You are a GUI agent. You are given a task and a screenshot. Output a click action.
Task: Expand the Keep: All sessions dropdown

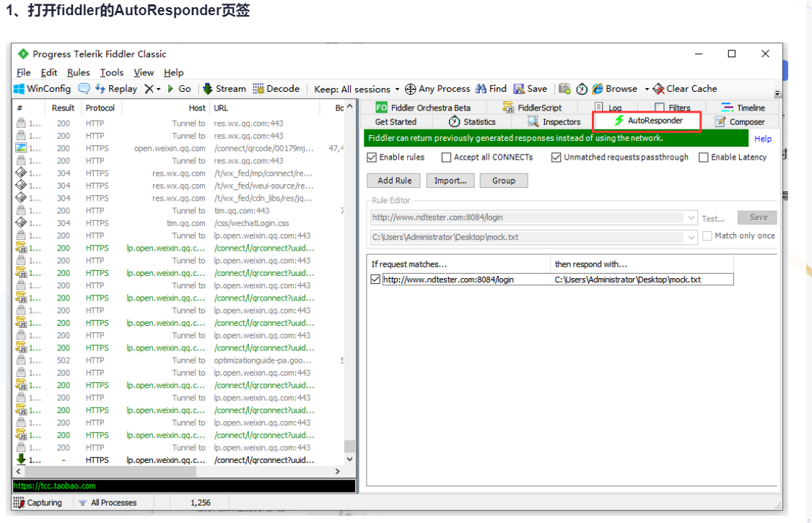[x=397, y=90]
